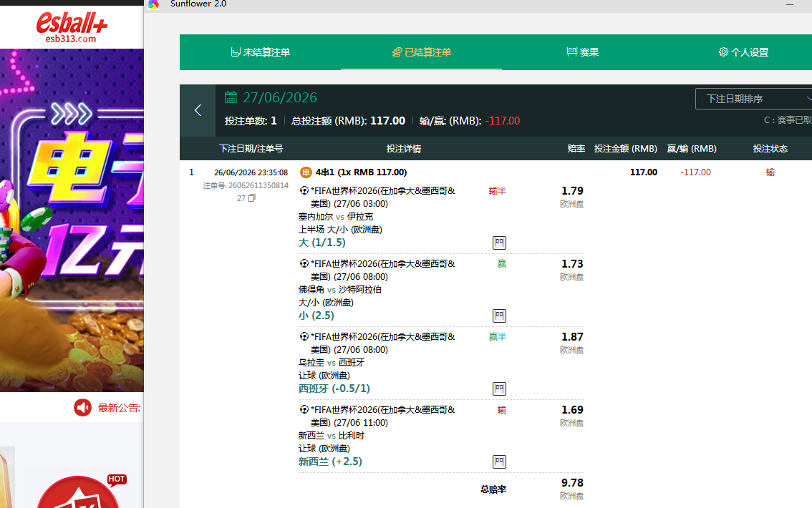Click the 最新公告 label

point(119,408)
